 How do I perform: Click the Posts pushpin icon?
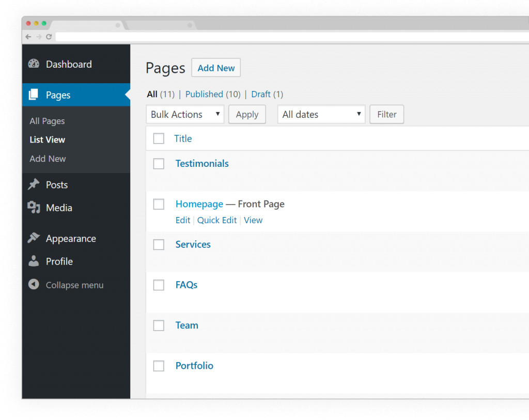tap(34, 184)
